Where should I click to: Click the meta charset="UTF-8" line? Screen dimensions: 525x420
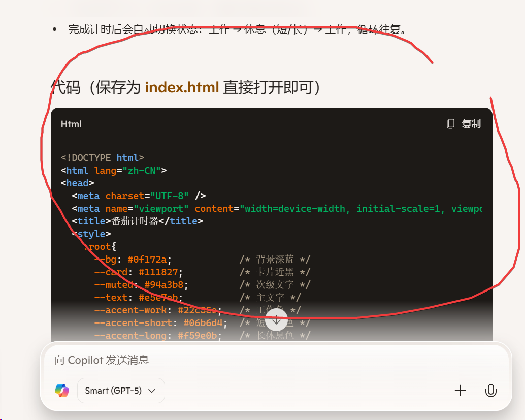[x=139, y=196]
